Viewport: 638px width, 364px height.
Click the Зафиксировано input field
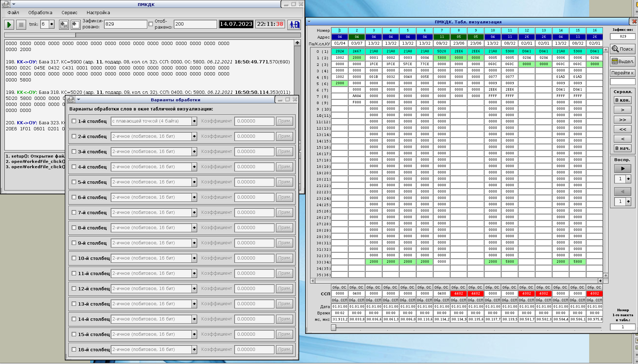tap(125, 24)
